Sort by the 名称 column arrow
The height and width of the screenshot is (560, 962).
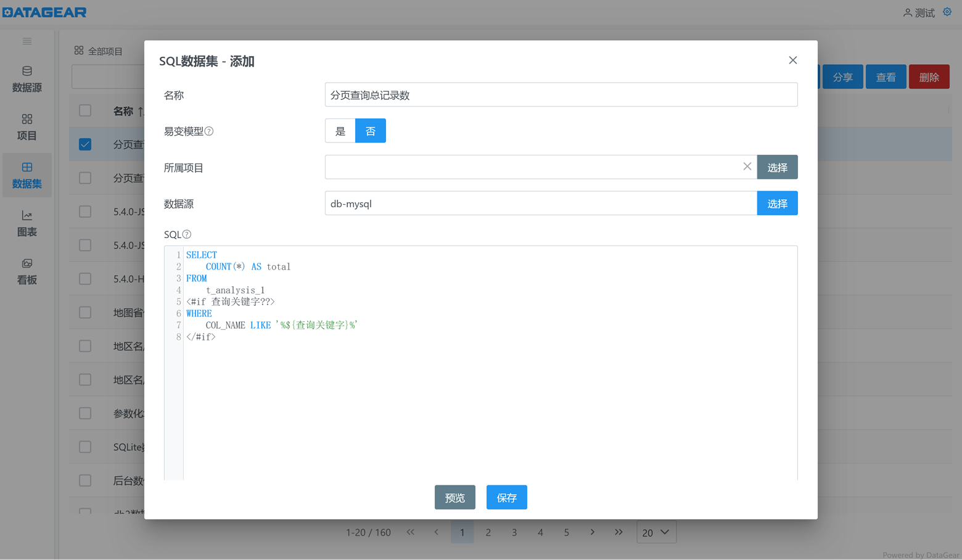[141, 112]
